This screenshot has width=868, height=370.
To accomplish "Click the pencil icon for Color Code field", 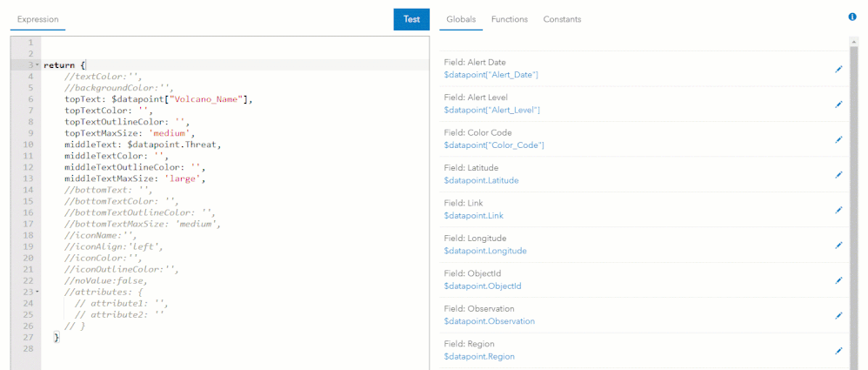I will (x=838, y=139).
